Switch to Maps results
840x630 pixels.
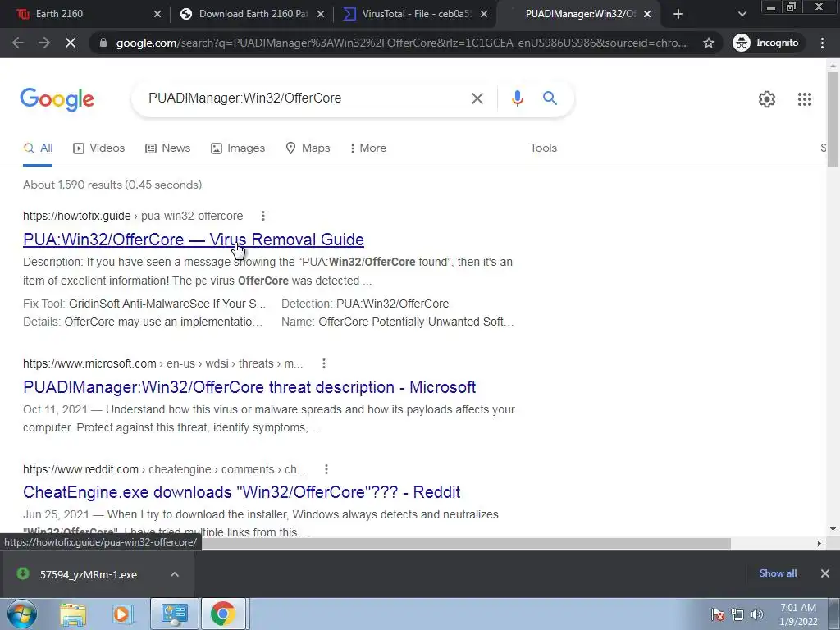tap(308, 148)
